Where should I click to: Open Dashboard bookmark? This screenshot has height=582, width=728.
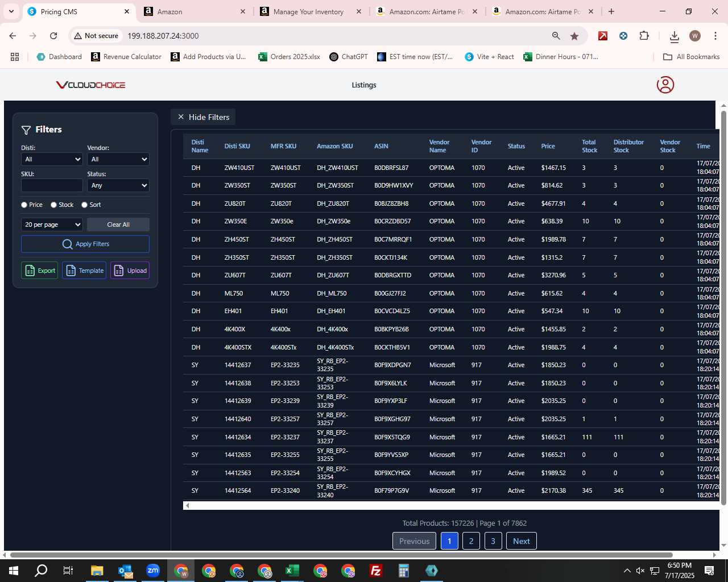(59, 57)
